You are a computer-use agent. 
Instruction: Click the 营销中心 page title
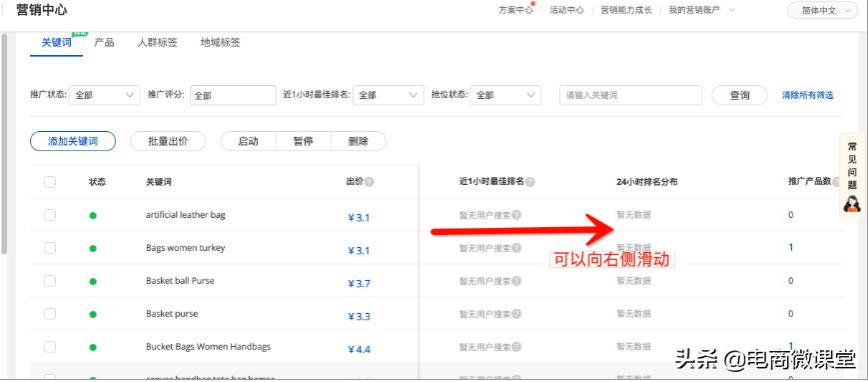tap(42, 10)
